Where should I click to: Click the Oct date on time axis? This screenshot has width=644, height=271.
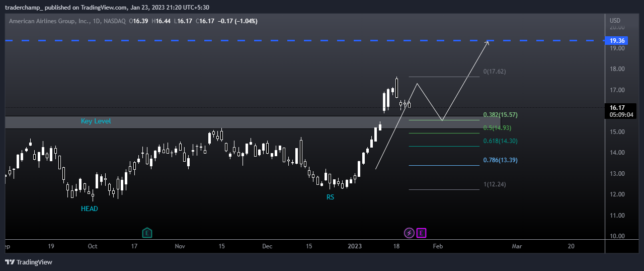tap(93, 246)
